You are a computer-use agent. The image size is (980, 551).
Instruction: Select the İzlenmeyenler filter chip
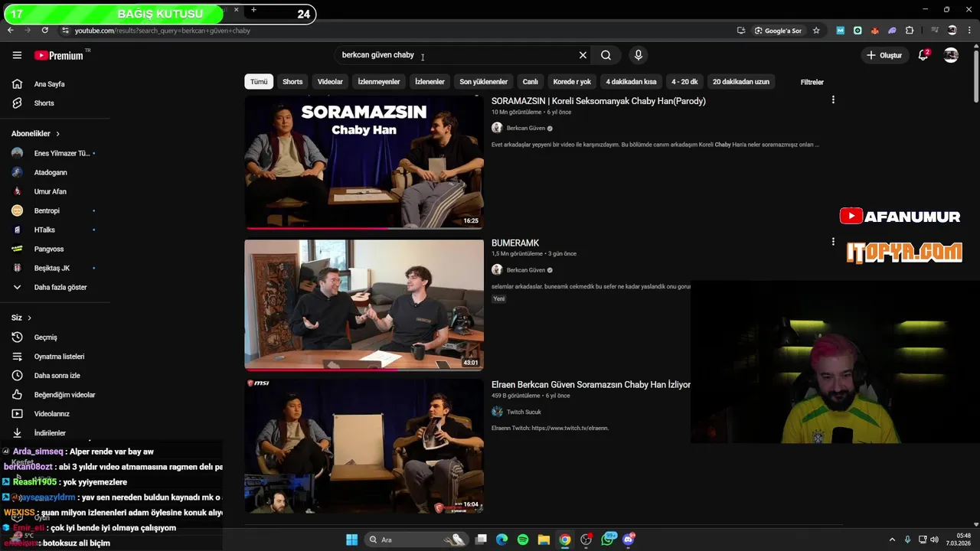point(379,82)
